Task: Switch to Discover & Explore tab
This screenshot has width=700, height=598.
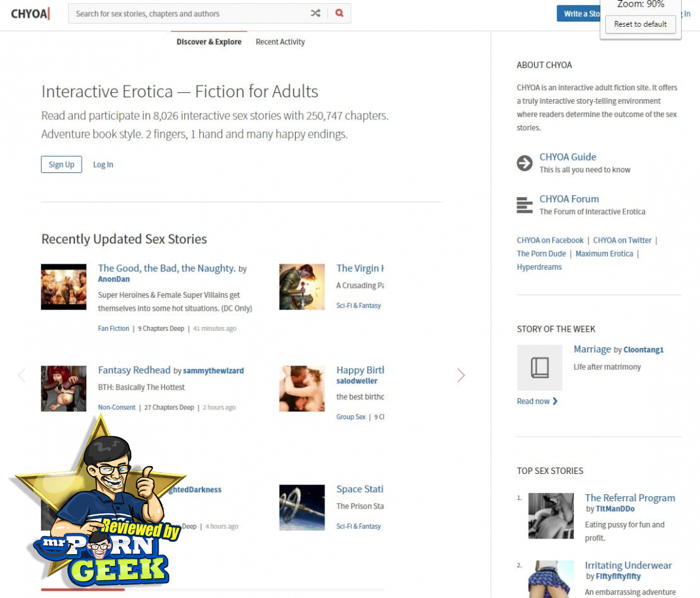Action: click(209, 42)
